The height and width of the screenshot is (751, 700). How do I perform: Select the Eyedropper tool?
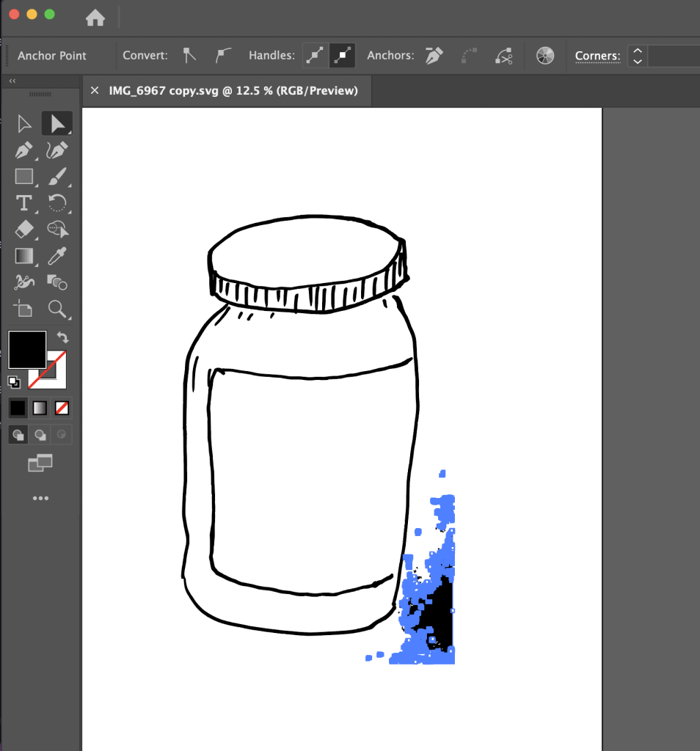56,256
